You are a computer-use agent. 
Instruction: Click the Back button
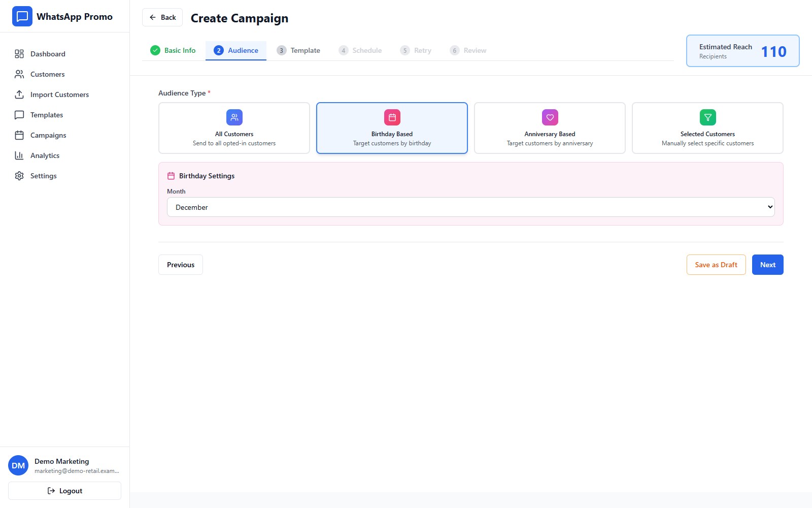[x=162, y=17]
